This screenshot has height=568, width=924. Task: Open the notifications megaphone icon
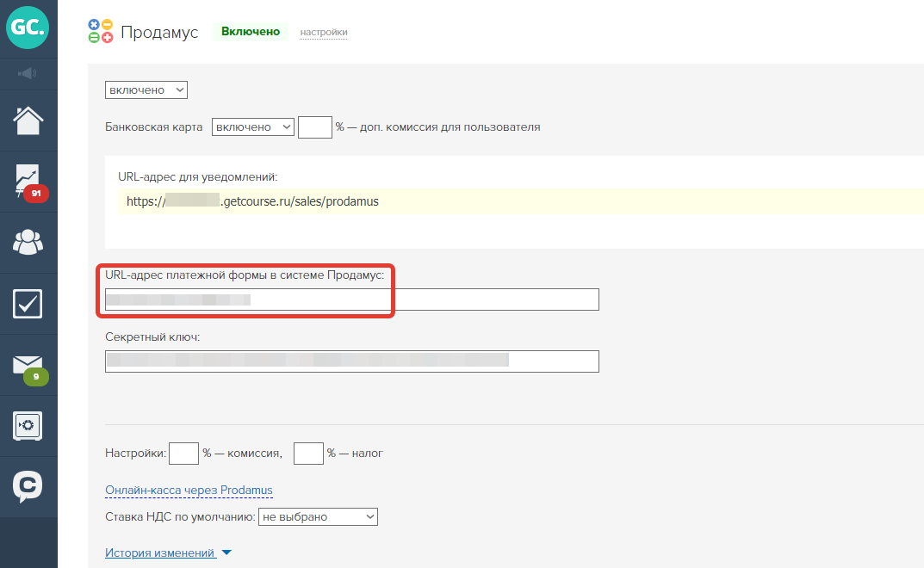[x=28, y=74]
